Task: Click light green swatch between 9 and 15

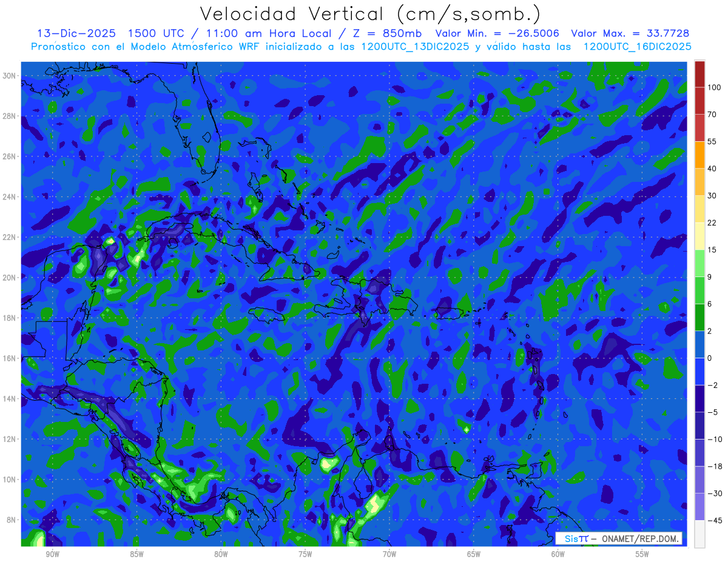Action: point(699,263)
